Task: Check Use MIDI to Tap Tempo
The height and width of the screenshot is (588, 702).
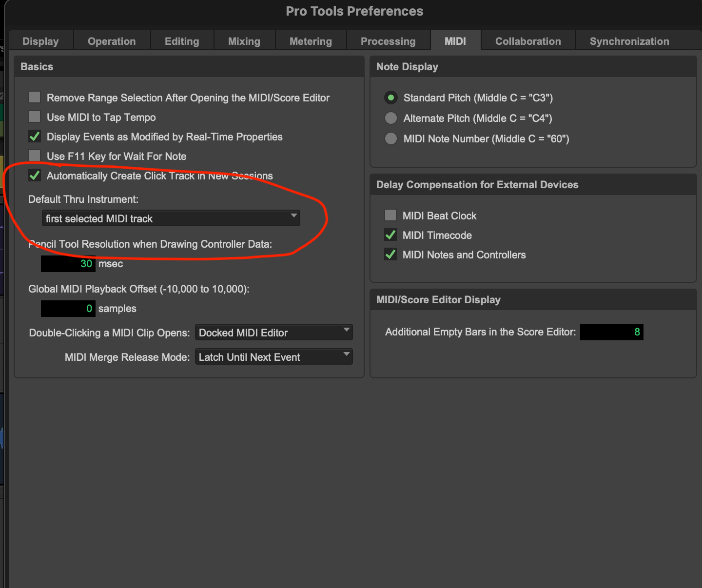Action: (35, 117)
